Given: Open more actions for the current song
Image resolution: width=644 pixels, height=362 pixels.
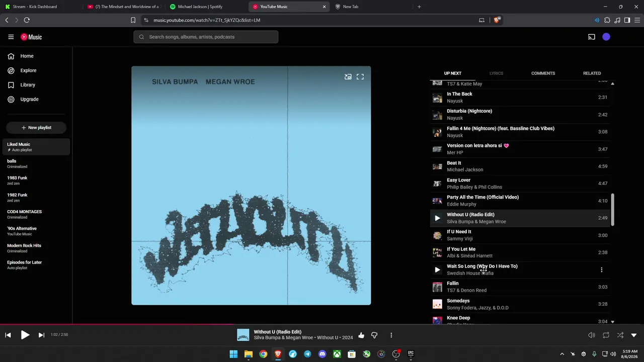Looking at the screenshot, I should 391,335.
